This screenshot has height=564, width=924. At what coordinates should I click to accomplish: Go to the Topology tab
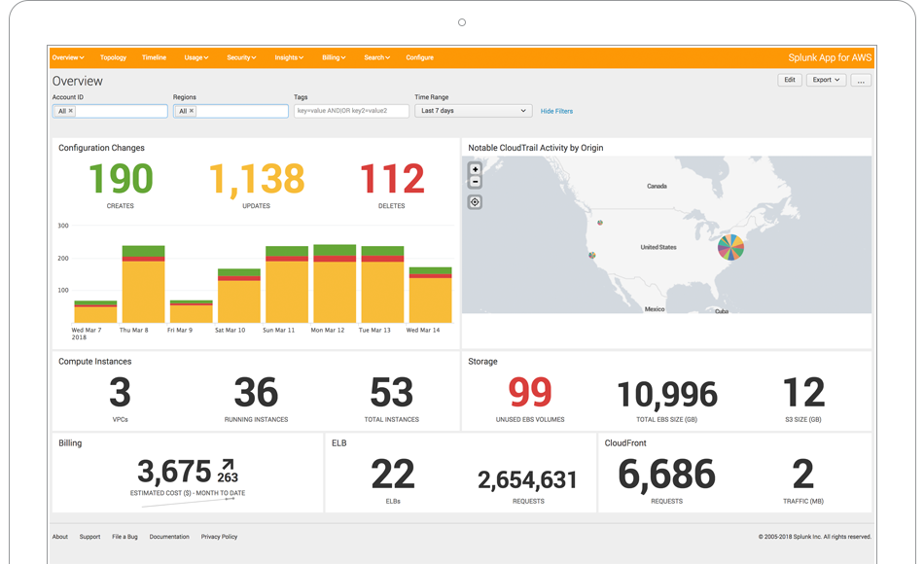click(113, 57)
